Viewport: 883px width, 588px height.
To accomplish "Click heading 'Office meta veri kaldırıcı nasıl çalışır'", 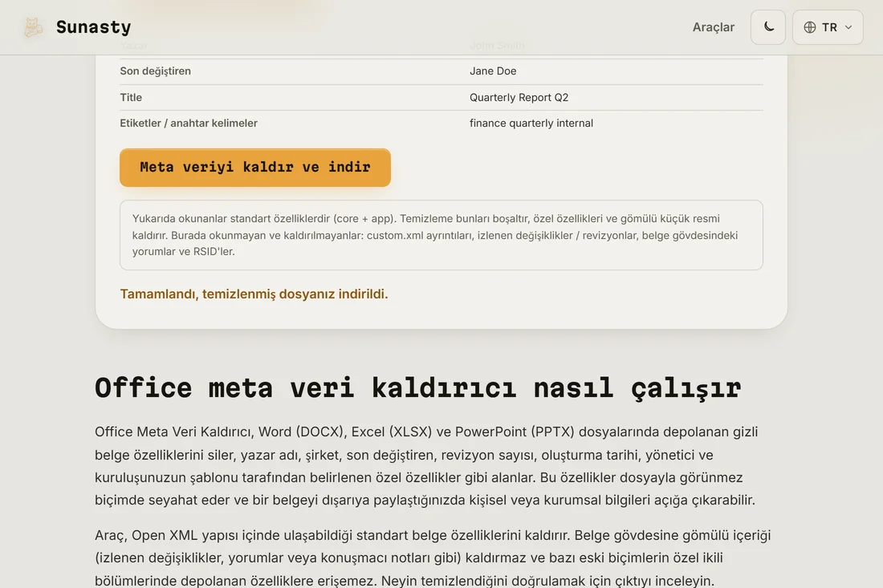I will coord(418,388).
